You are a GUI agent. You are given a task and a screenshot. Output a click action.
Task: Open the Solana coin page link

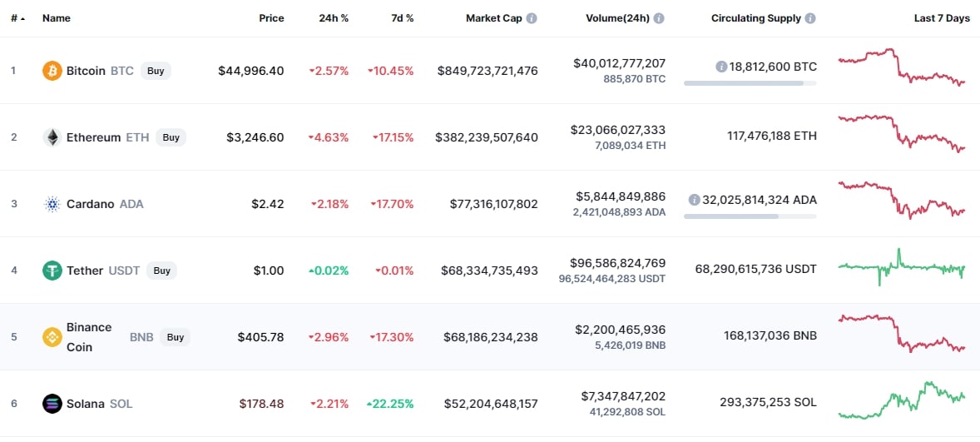pos(86,403)
